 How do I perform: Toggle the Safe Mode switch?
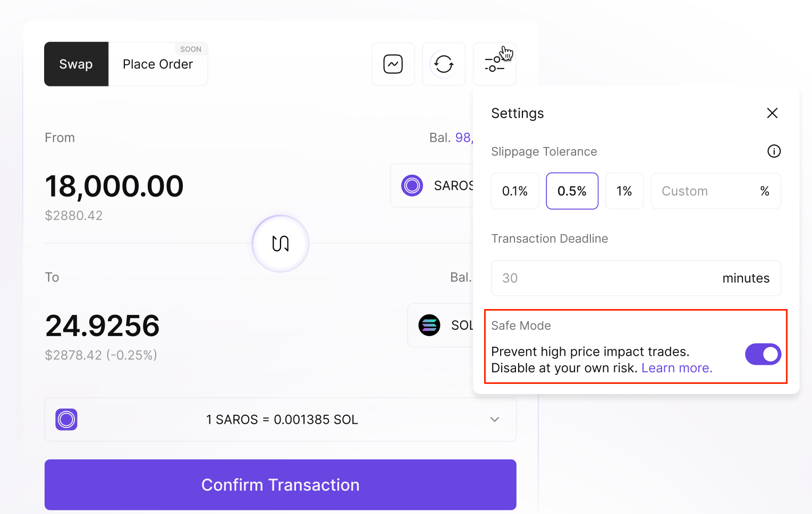click(763, 354)
